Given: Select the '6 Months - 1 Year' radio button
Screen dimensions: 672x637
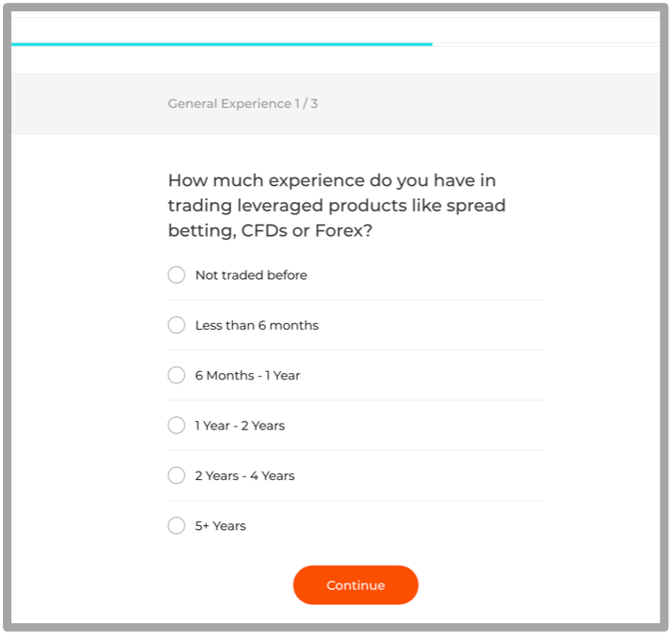Looking at the screenshot, I should [x=176, y=375].
